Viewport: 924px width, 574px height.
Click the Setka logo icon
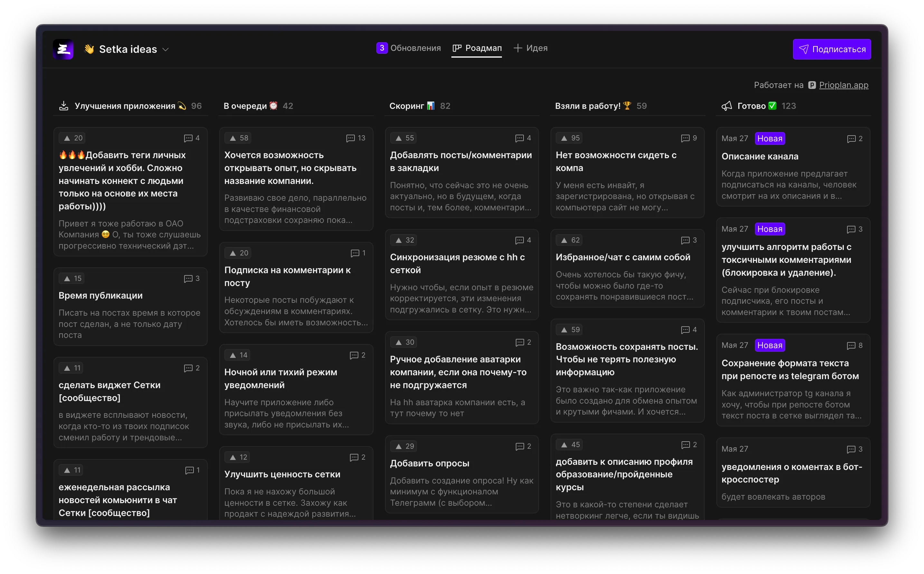pyautogui.click(x=63, y=49)
